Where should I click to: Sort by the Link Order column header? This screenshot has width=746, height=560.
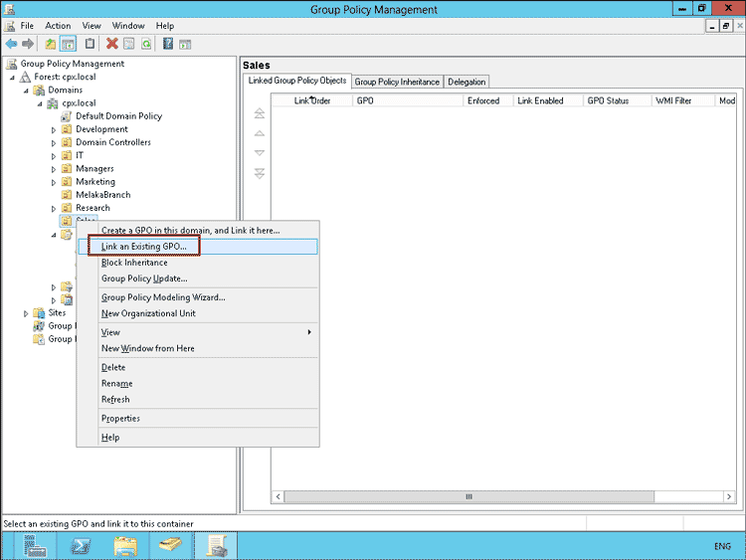point(312,100)
